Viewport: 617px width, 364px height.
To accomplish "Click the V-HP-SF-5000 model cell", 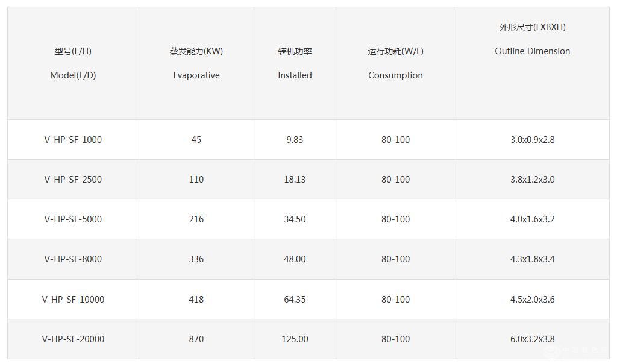I will pos(73,219).
